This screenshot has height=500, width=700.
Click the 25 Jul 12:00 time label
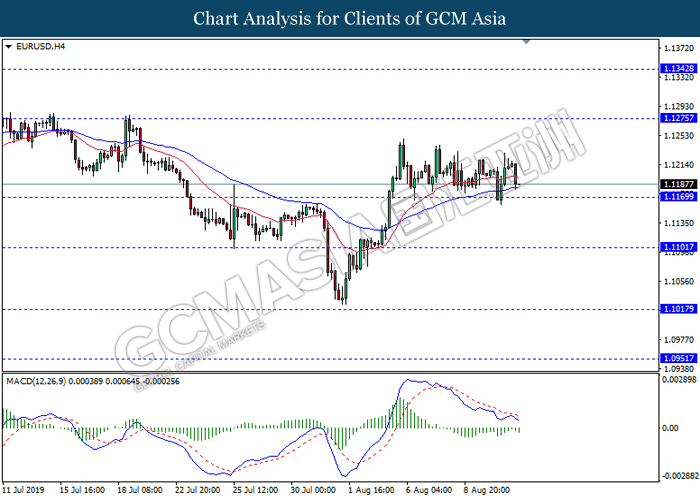pyautogui.click(x=255, y=491)
